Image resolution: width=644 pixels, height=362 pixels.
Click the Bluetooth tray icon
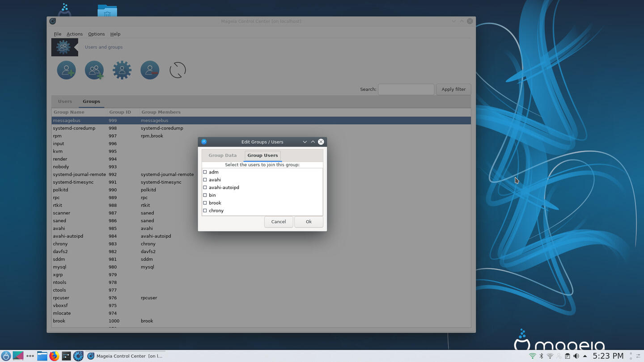pos(541,356)
